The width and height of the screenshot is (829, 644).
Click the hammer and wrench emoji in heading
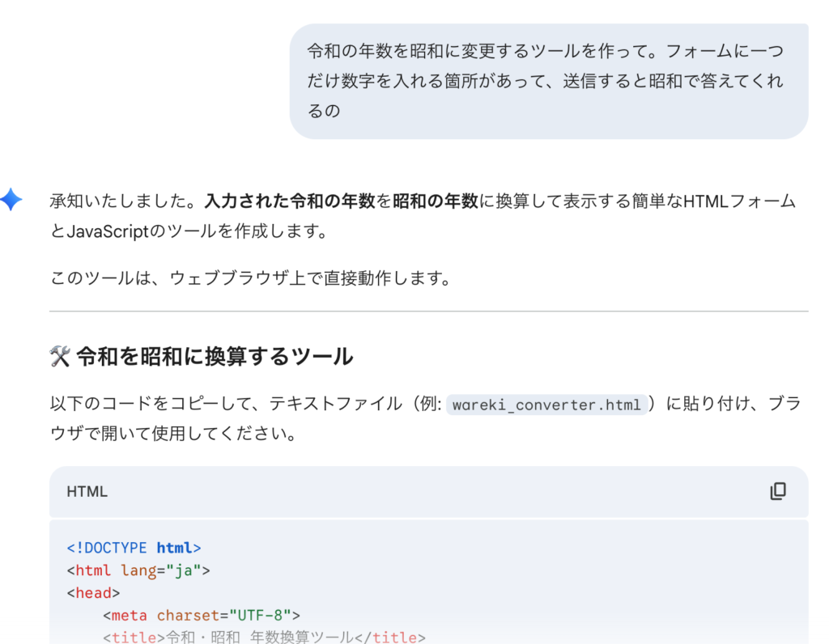(60, 357)
